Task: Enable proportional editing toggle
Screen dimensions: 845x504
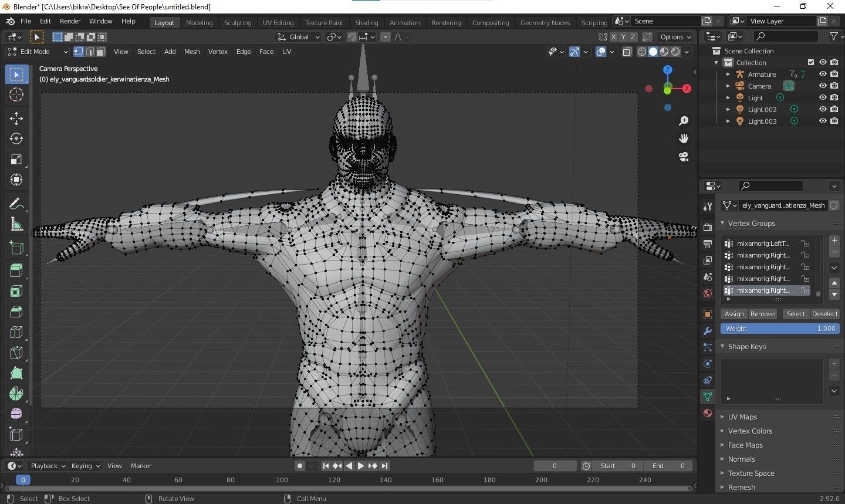Action: (385, 37)
